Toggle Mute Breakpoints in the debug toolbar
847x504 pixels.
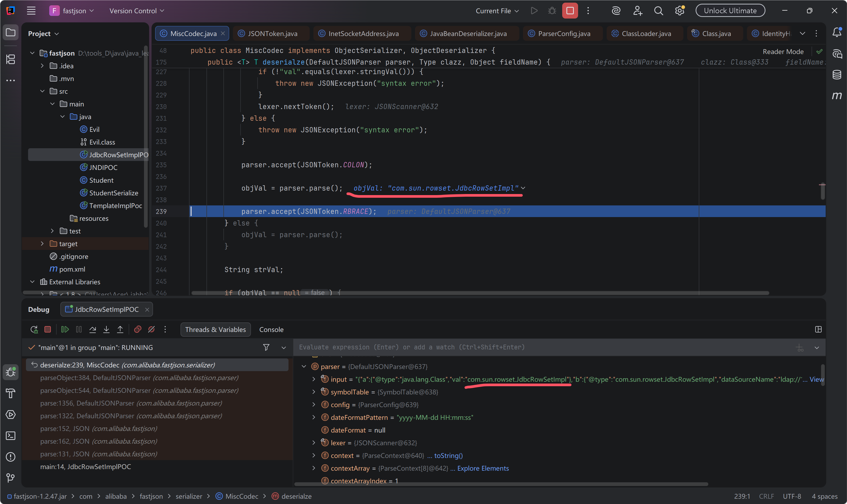coord(151,330)
